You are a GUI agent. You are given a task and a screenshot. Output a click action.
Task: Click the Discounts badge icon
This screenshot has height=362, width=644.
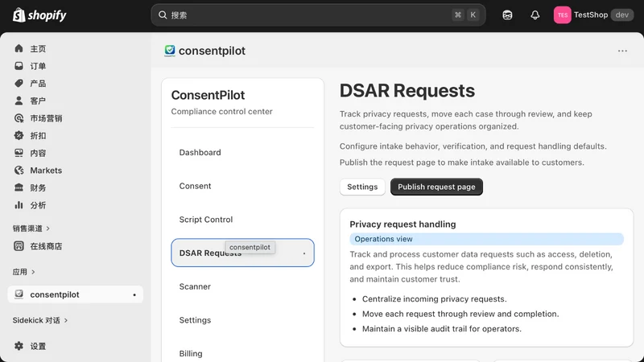pos(19,135)
